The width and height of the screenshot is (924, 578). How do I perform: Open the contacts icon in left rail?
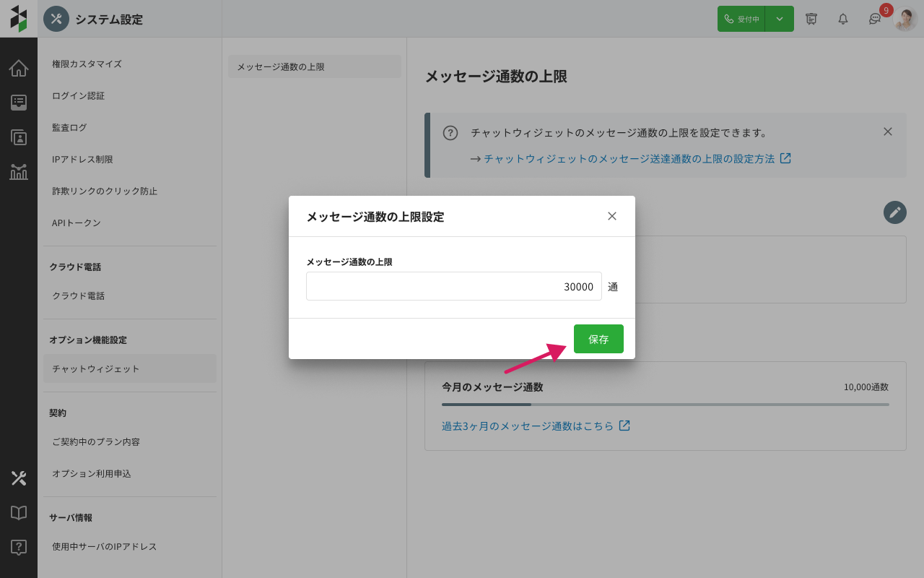click(19, 137)
